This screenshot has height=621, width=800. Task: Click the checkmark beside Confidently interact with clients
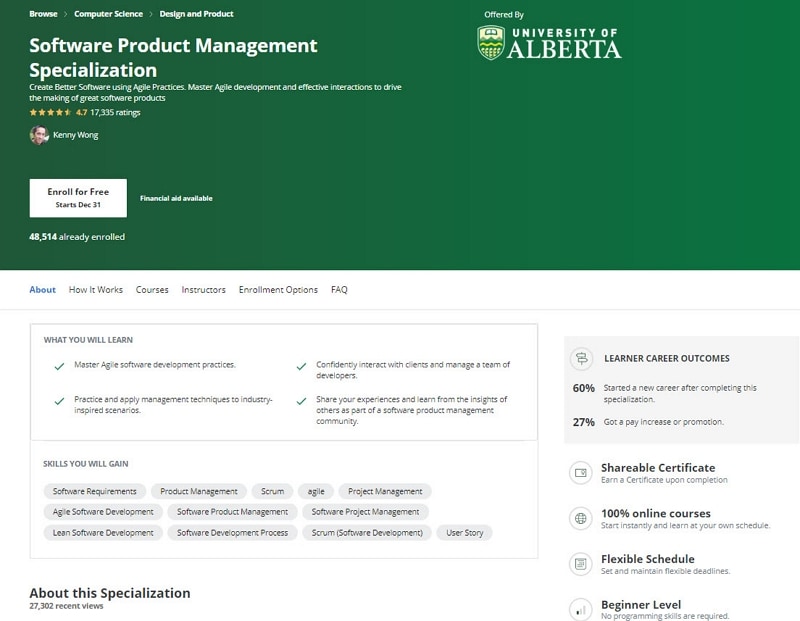[301, 366]
